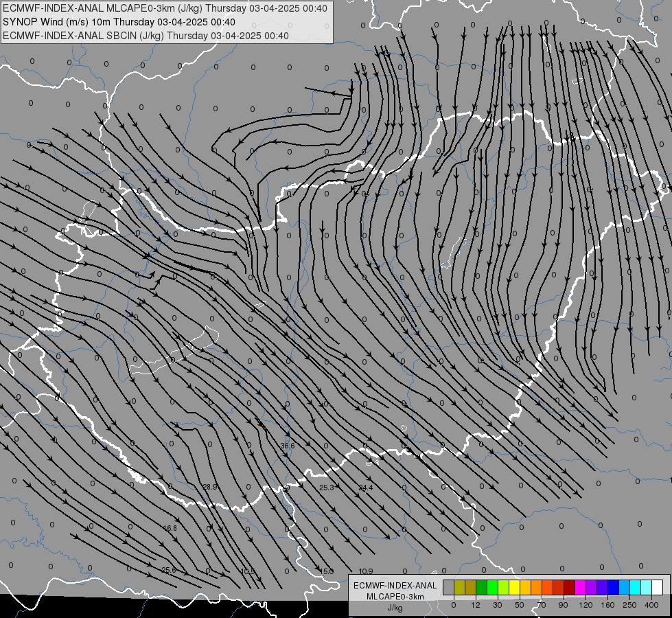Click the 15.0 value on the map
This screenshot has width=672, height=618.
click(327, 571)
